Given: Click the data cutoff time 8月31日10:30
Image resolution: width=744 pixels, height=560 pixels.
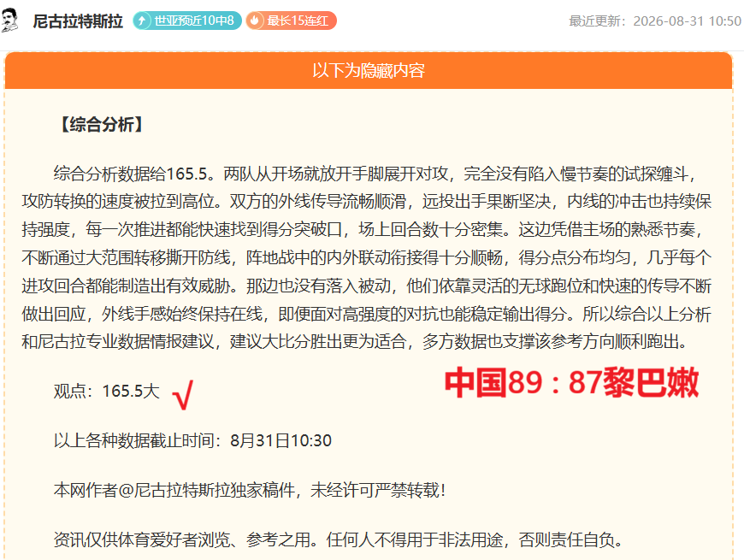Looking at the screenshot, I should (280, 441).
